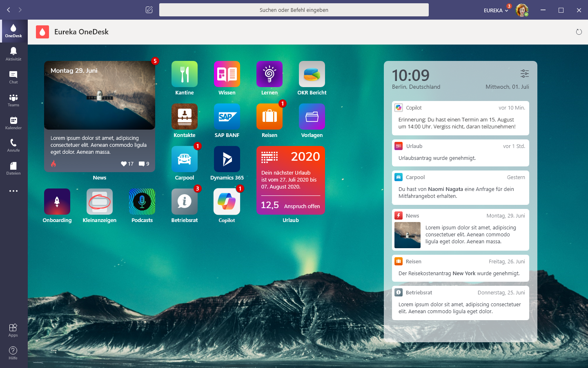Open the Vorlagen folder app
Screen dimensions: 588x368
tap(312, 117)
